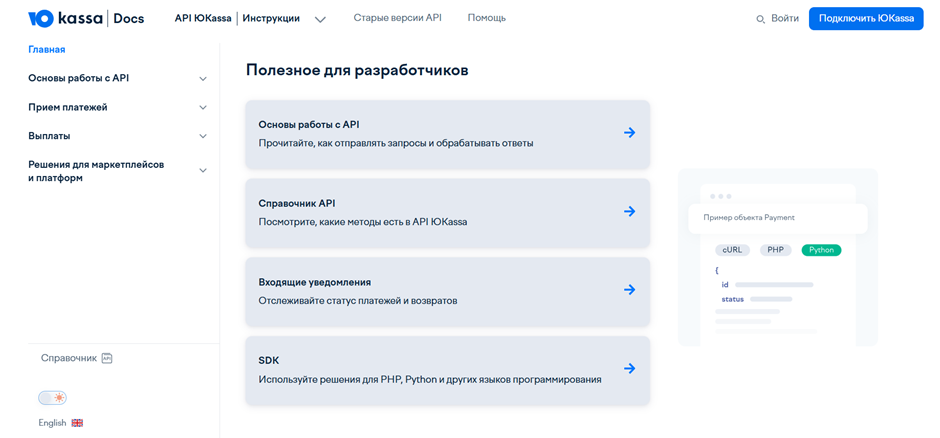The width and height of the screenshot is (940, 438).
Task: Click Прием платежей sidebar label
Action: (68, 107)
